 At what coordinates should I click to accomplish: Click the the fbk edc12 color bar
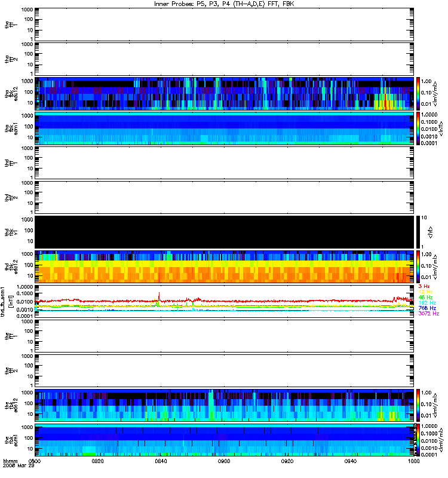coord(418,406)
